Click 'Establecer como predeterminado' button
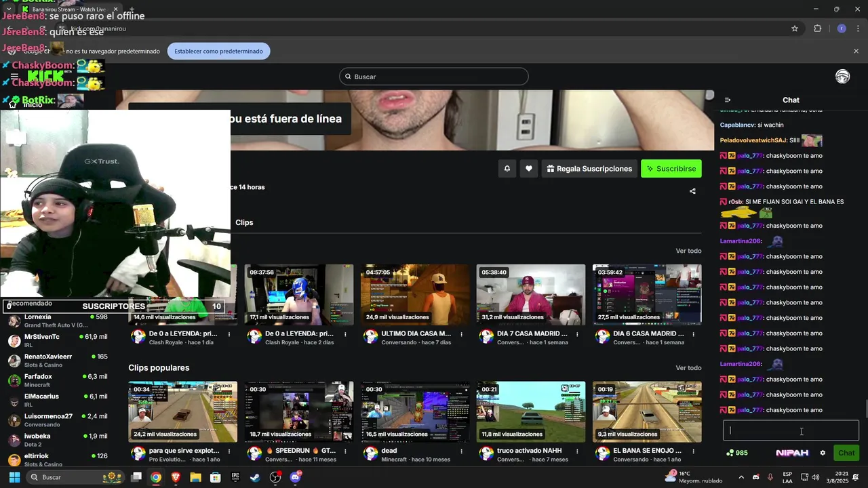 [x=218, y=51]
